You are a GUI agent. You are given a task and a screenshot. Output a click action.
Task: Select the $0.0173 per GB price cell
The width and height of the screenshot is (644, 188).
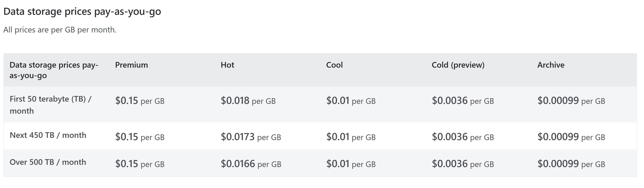pyautogui.click(x=251, y=137)
